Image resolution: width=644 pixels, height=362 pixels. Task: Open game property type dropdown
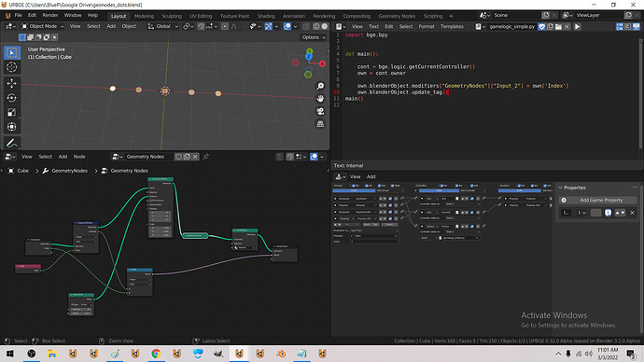click(581, 212)
